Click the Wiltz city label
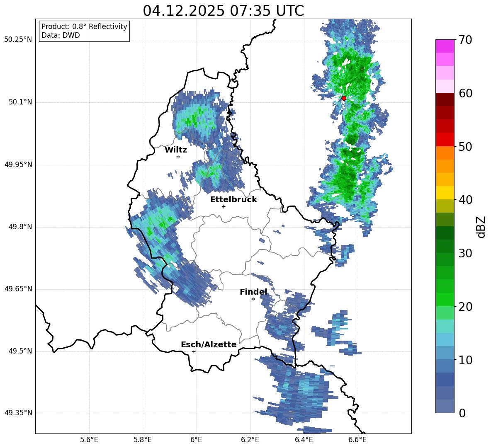This screenshot has height=448, width=491. 176,150
